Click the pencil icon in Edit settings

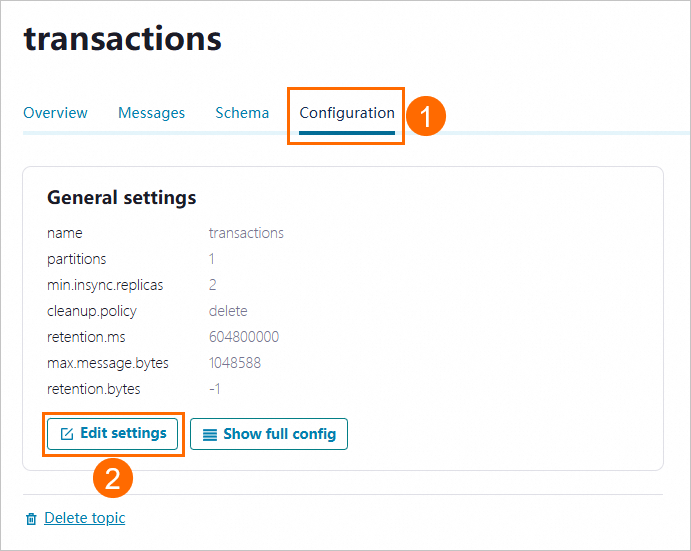tap(67, 434)
